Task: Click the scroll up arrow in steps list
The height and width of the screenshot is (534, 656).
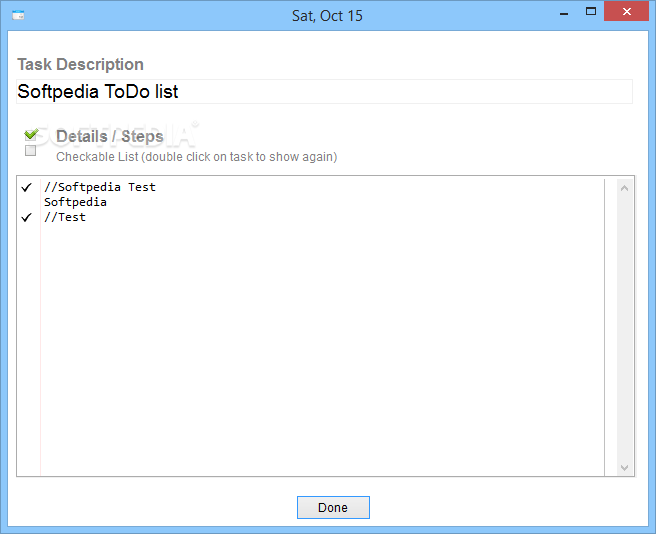Action: (624, 188)
